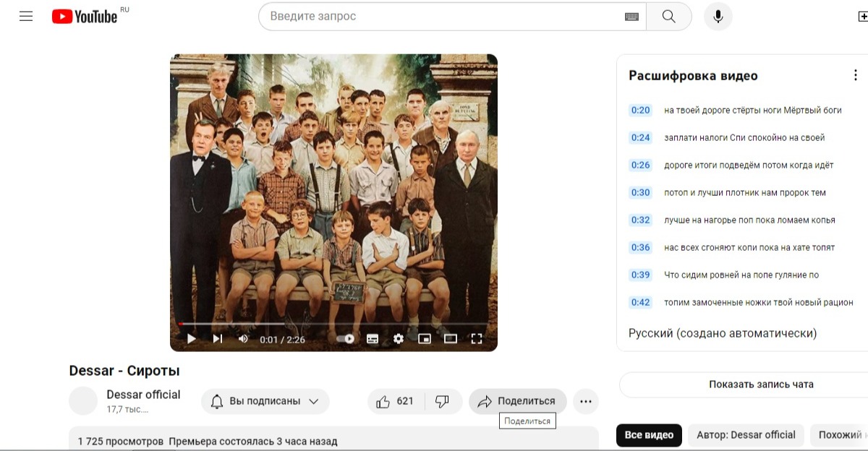This screenshot has width=868, height=451.
Task: Click video title 'Dessar - Сироты'
Action: click(124, 371)
